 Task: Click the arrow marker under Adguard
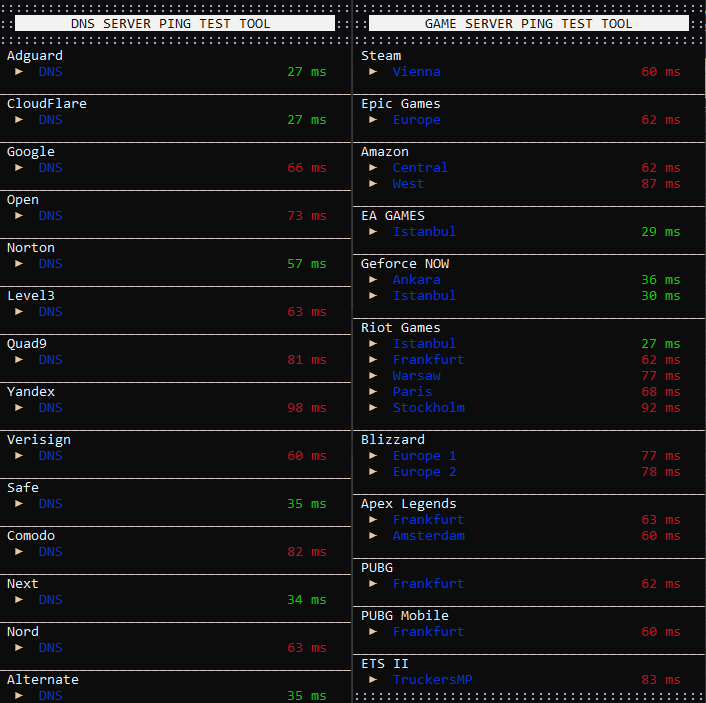(19, 72)
